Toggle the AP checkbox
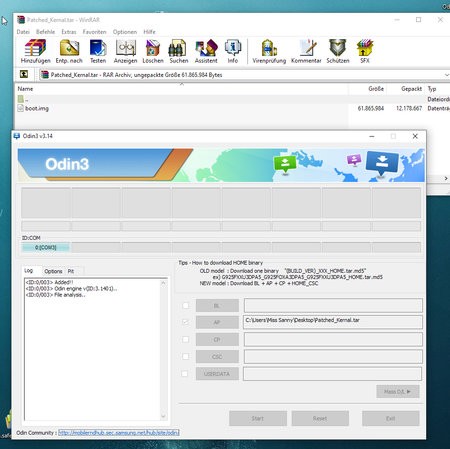Viewport: 450px width, 449px height. tap(186, 322)
